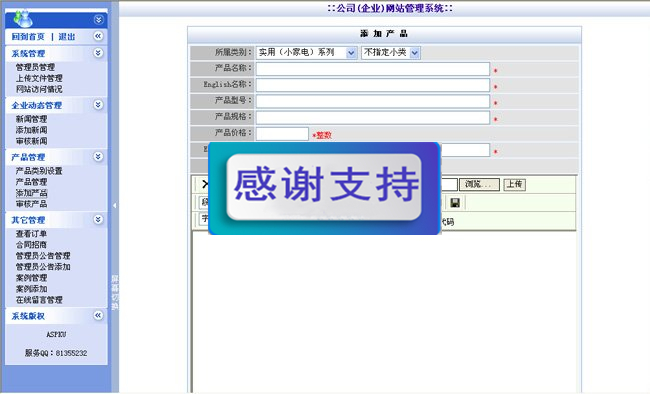Open 新闻管理 in the sidebar
The height and width of the screenshot is (394, 650).
click(32, 119)
